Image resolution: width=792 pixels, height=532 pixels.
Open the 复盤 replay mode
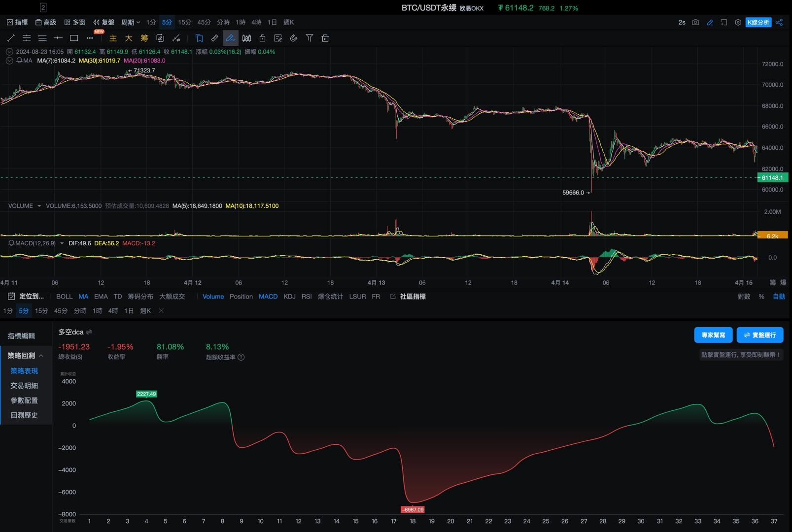(104, 22)
